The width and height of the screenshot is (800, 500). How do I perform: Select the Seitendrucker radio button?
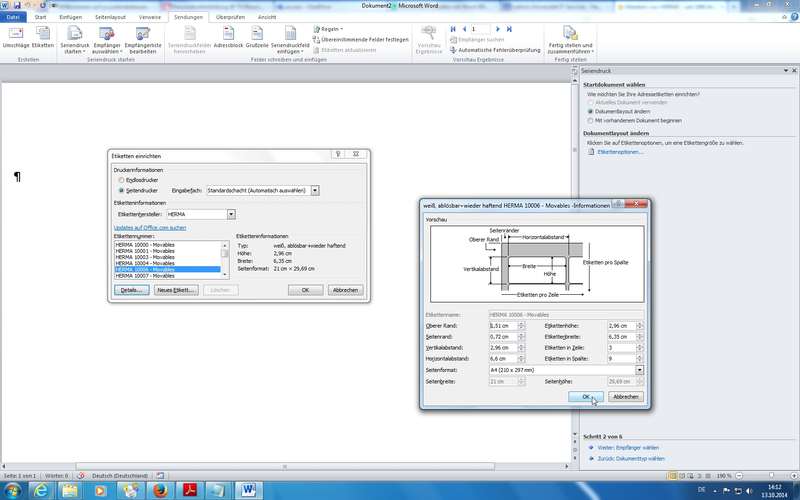[122, 189]
